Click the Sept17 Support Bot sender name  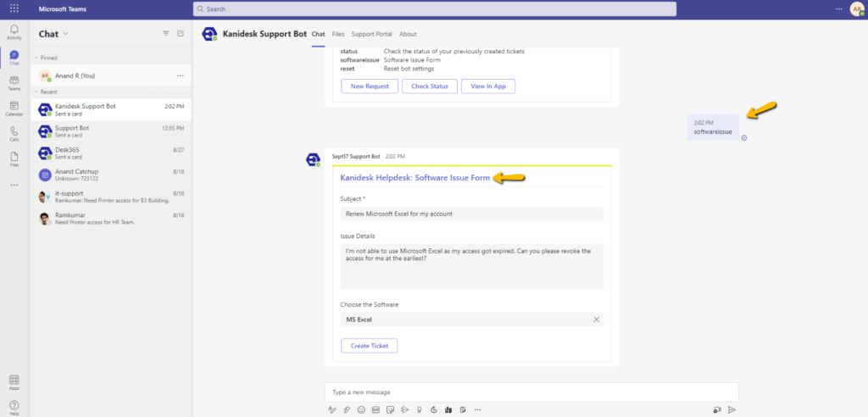tap(356, 156)
